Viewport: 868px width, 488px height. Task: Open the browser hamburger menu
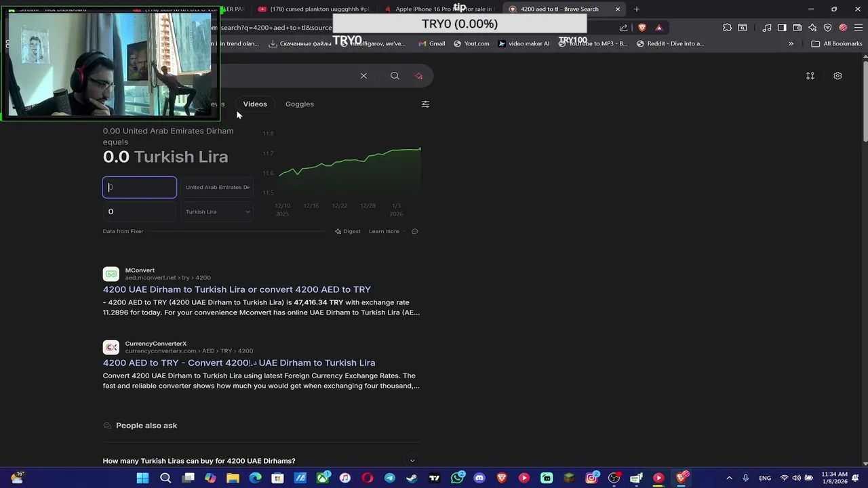pyautogui.click(x=859, y=28)
